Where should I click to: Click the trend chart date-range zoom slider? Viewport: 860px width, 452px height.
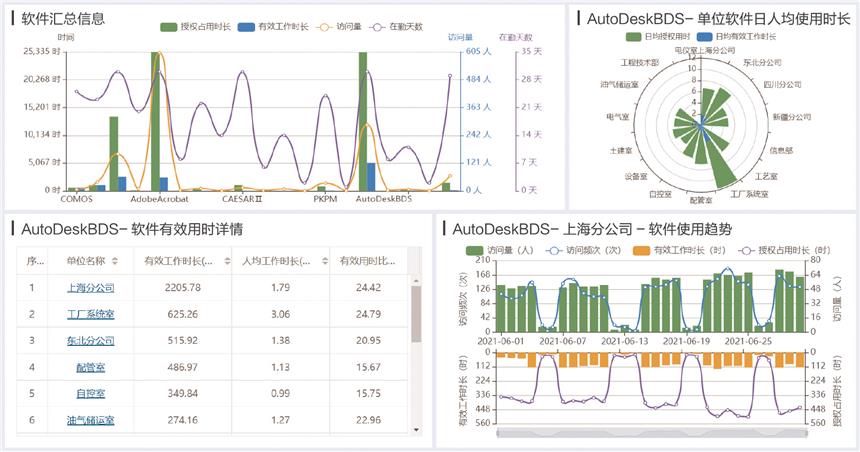coord(648,434)
